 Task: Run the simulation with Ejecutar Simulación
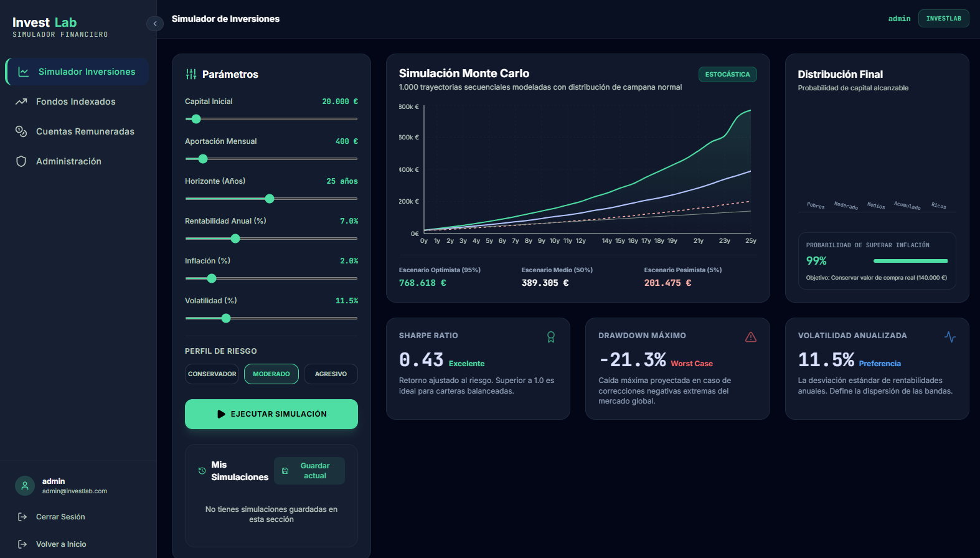coord(271,414)
